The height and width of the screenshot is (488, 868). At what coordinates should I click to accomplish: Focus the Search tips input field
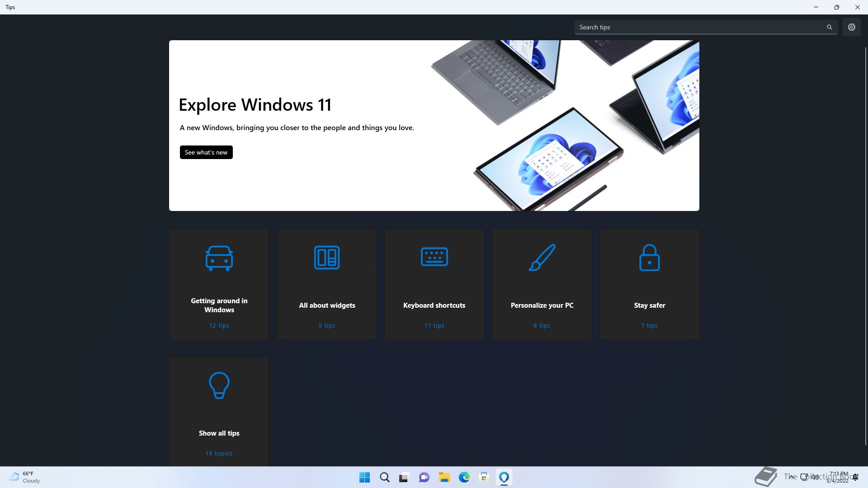(706, 27)
